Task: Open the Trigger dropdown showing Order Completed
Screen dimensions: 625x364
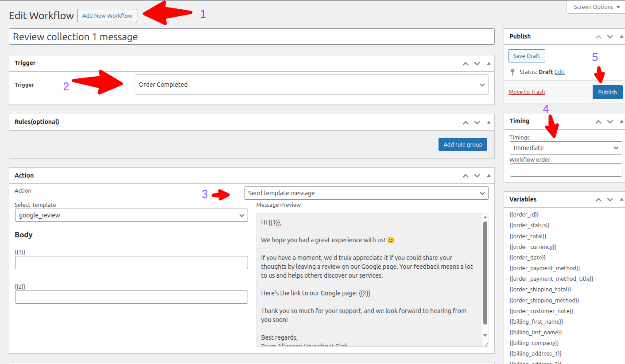Action: click(310, 85)
